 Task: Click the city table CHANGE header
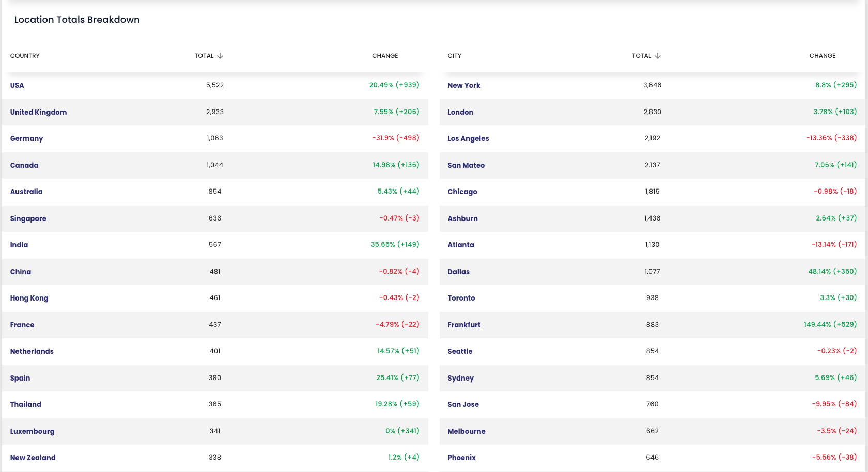[823, 56]
